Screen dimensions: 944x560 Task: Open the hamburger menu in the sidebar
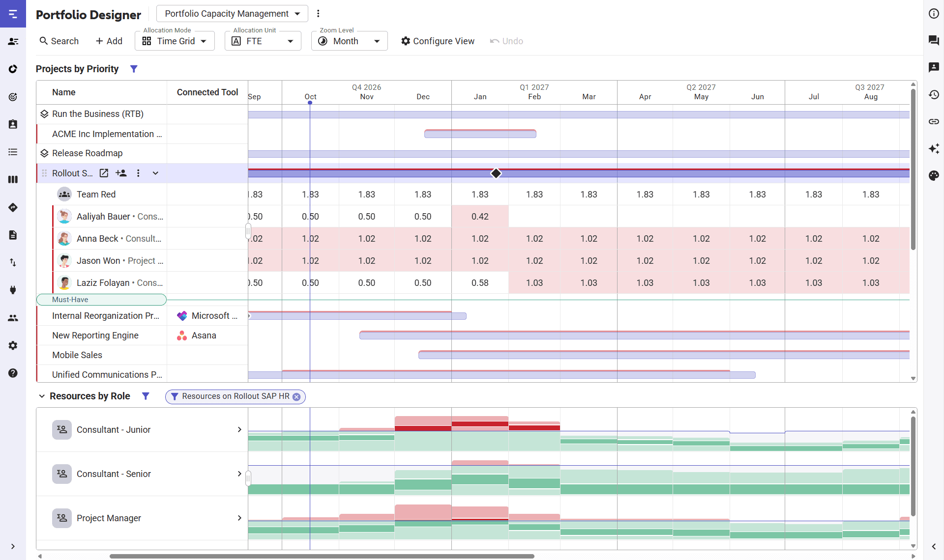13,14
